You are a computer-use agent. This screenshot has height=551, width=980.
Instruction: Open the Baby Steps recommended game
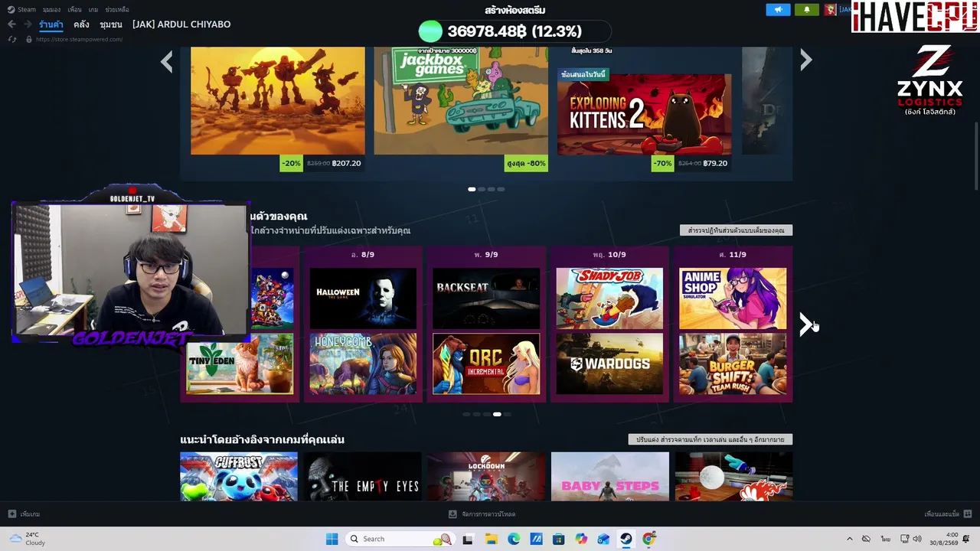pyautogui.click(x=609, y=476)
